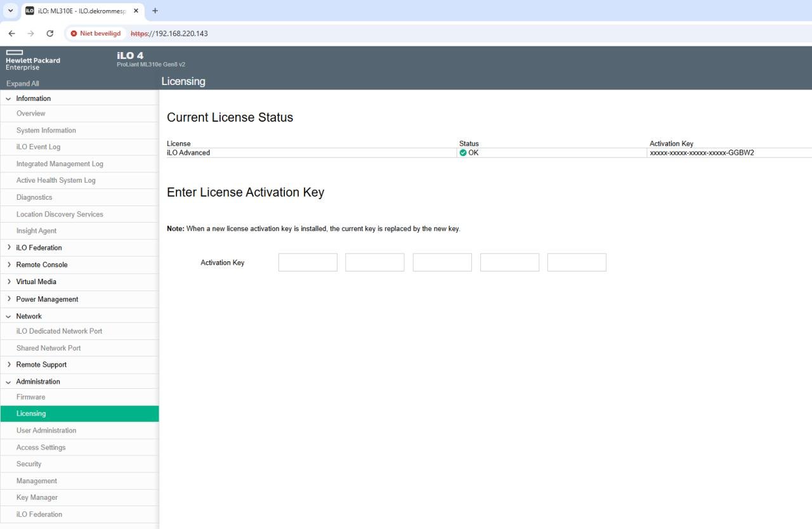
Task: Click the Hewlett Packard Enterprise logo
Action: tap(32, 60)
